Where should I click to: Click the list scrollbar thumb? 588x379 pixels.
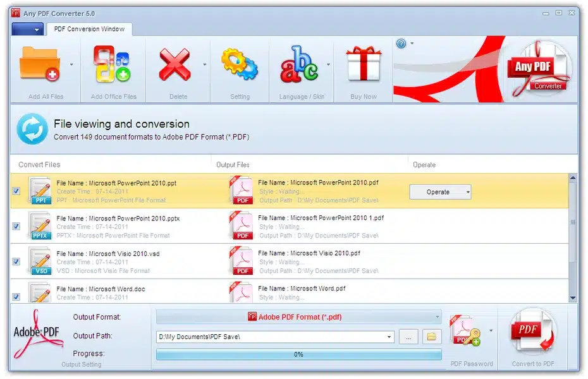pos(573,222)
